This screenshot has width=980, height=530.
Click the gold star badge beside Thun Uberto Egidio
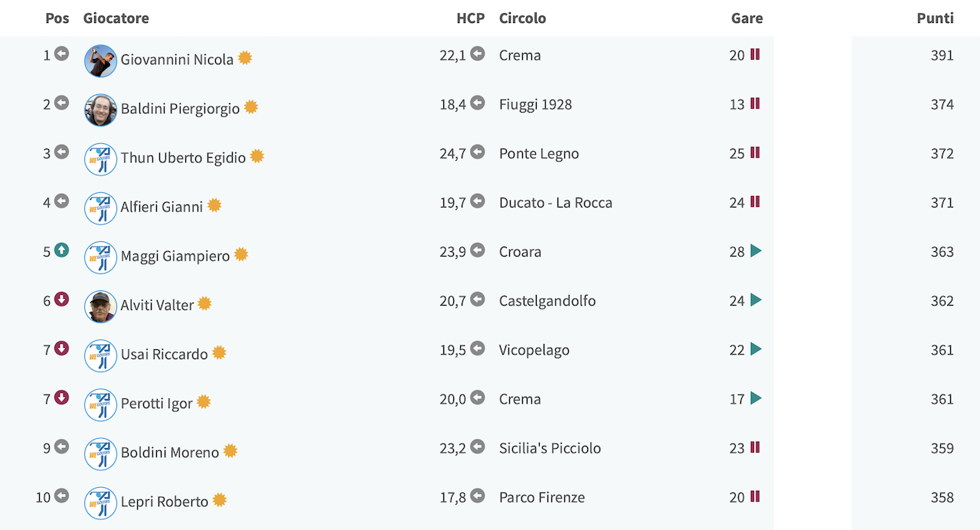click(257, 156)
